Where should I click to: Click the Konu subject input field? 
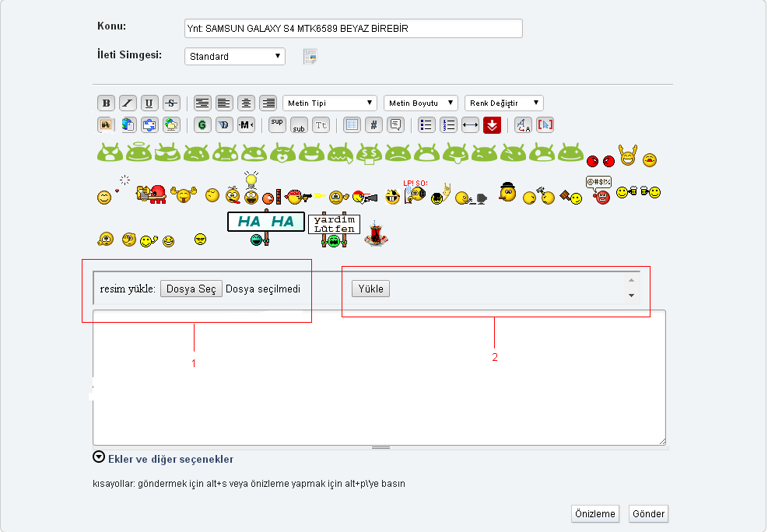pyautogui.click(x=352, y=29)
